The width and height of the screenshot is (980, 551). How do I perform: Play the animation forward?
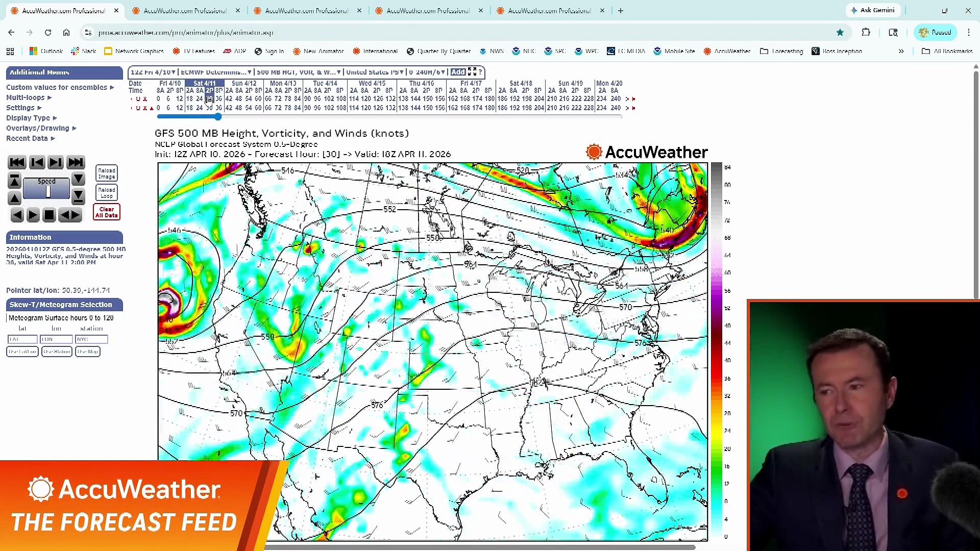33,215
